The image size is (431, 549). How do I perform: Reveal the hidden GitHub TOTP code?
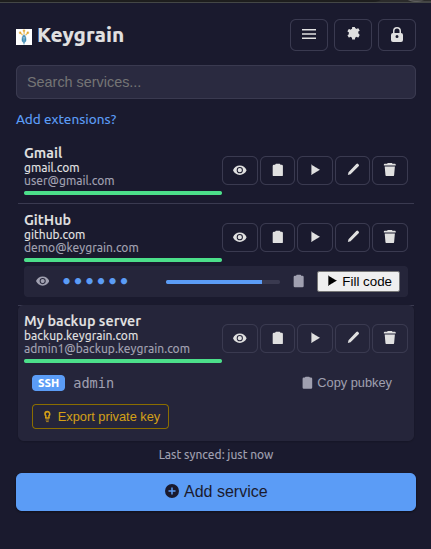43,281
